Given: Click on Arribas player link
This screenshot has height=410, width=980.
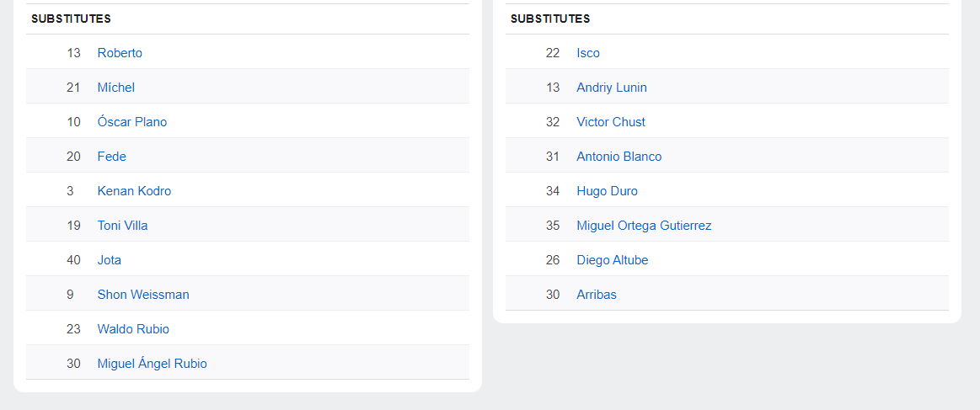Looking at the screenshot, I should pyautogui.click(x=597, y=295).
